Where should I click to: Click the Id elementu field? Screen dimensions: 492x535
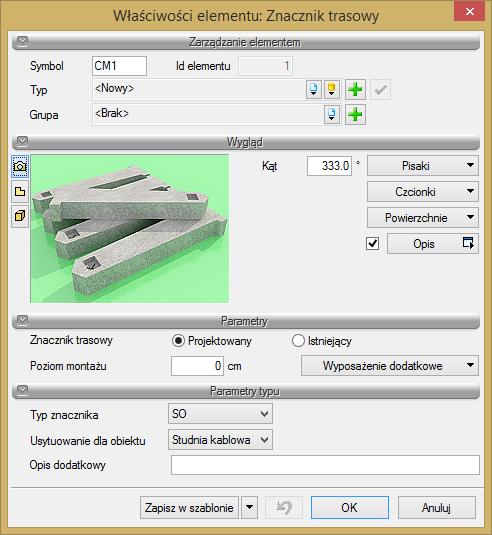coord(265,66)
